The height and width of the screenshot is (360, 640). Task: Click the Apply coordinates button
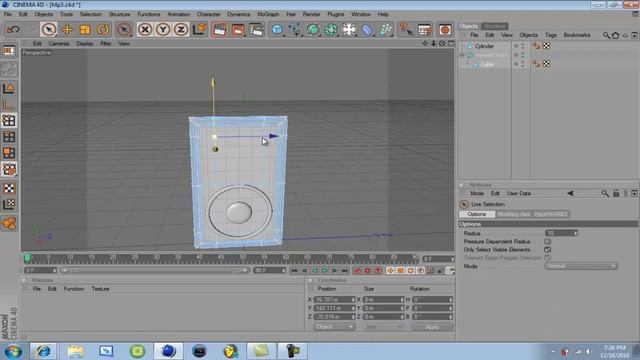click(432, 327)
